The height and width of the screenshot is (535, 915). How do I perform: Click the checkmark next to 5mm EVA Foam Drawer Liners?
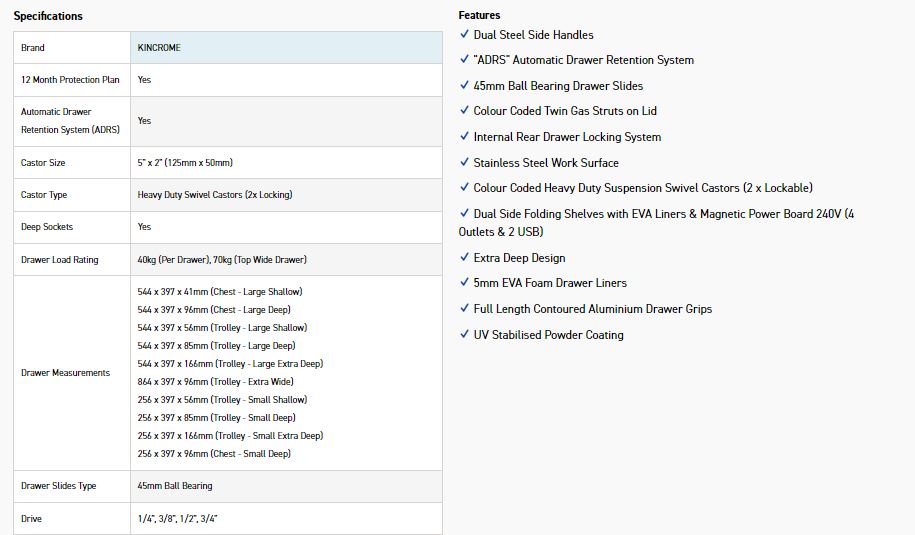click(x=464, y=284)
